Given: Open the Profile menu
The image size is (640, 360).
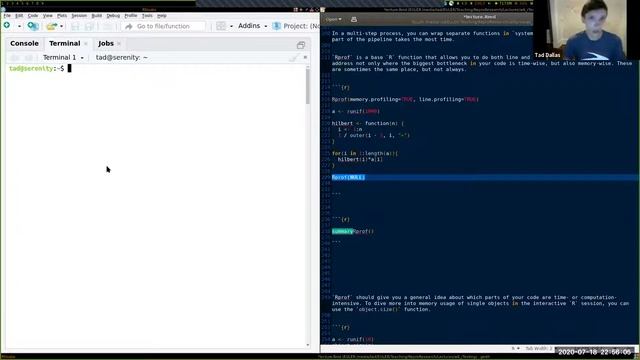Looking at the screenshot, I should pos(131,16).
